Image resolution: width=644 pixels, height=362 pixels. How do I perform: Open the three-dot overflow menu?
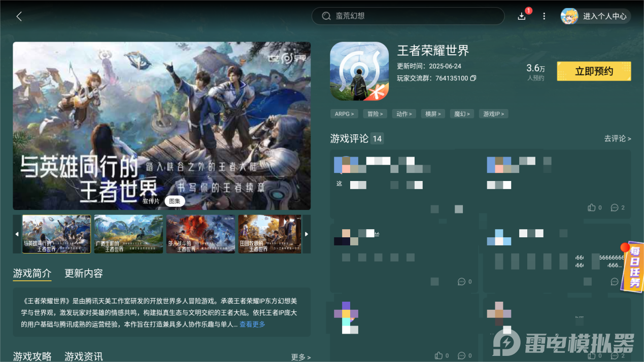(544, 16)
